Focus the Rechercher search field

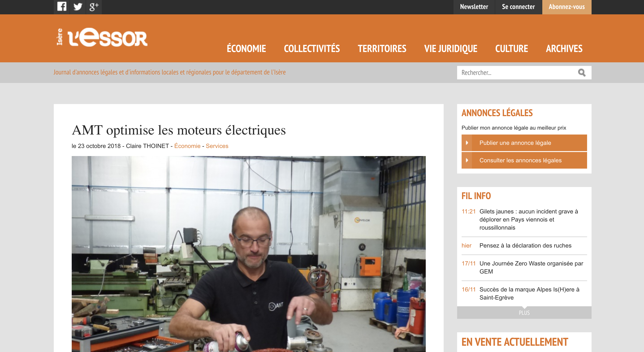point(516,73)
